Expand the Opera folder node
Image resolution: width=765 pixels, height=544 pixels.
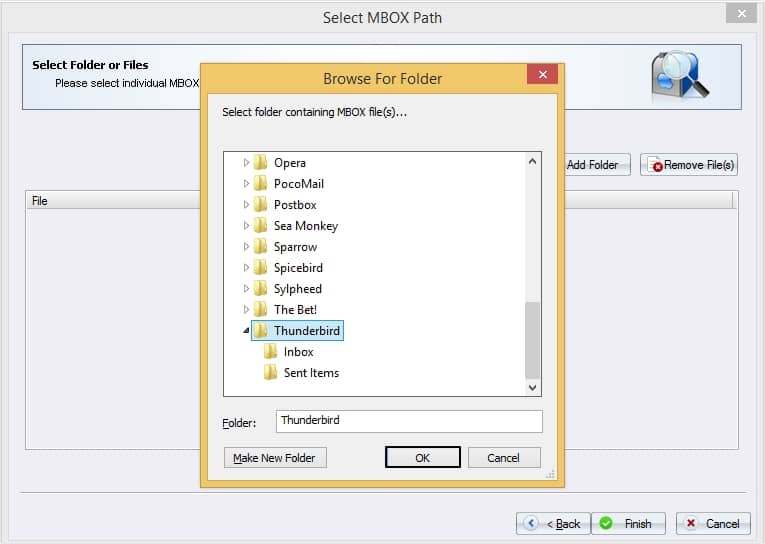click(246, 162)
